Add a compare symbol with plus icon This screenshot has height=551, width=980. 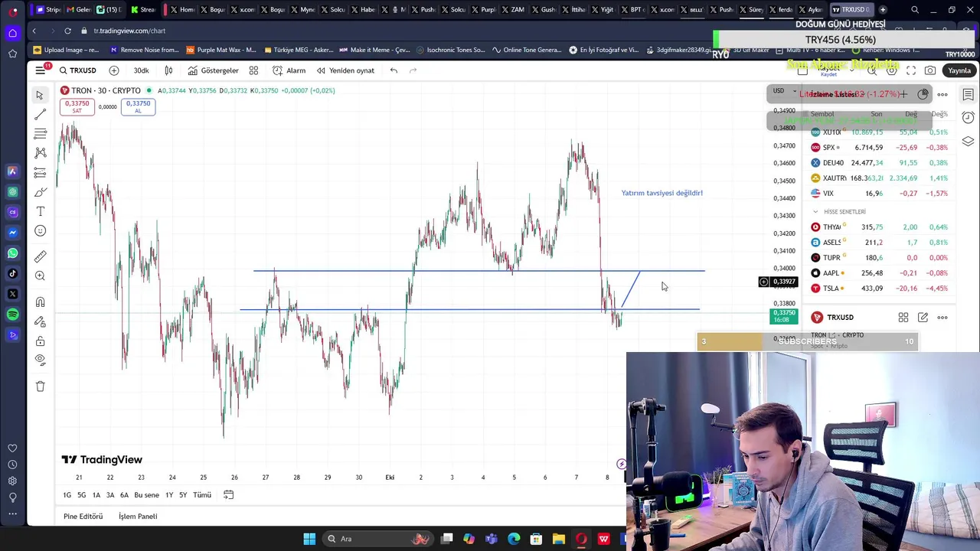[113, 70]
